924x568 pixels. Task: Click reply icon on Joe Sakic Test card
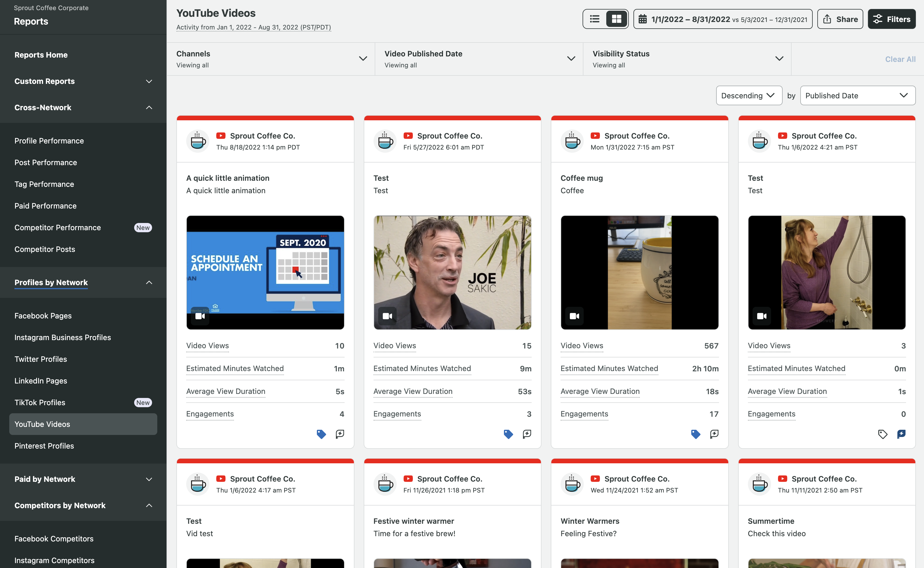click(x=527, y=434)
